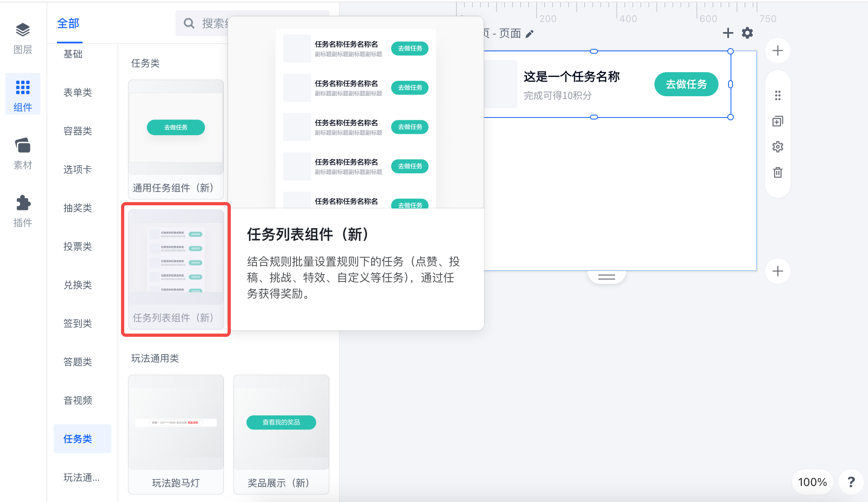The width and height of the screenshot is (868, 502).
Task: Open the 图层 layers panel
Action: coord(23,38)
